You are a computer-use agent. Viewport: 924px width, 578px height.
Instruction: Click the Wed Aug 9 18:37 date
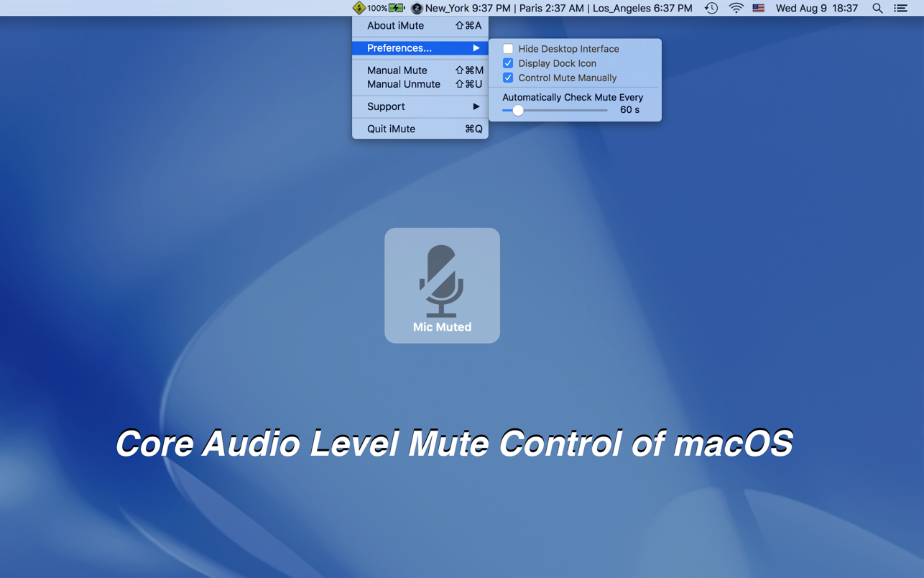(817, 9)
